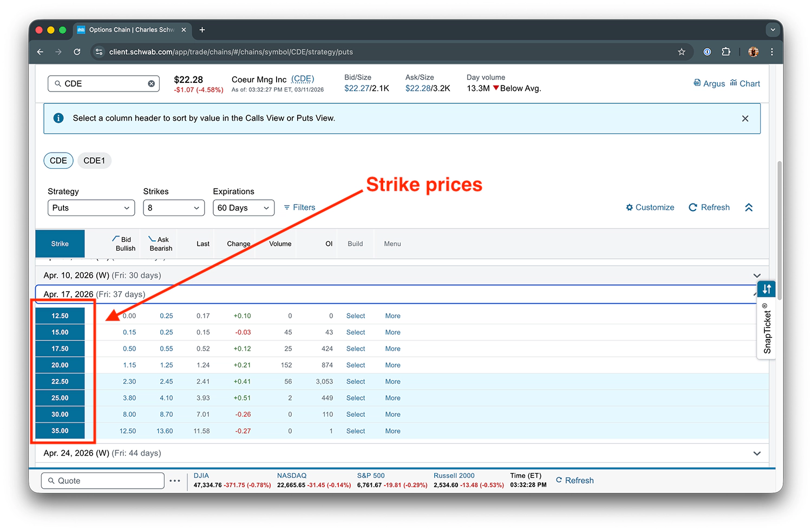Screen dimensions: 812x531
Task: Open the NASDAQ index link
Action: tap(292, 476)
